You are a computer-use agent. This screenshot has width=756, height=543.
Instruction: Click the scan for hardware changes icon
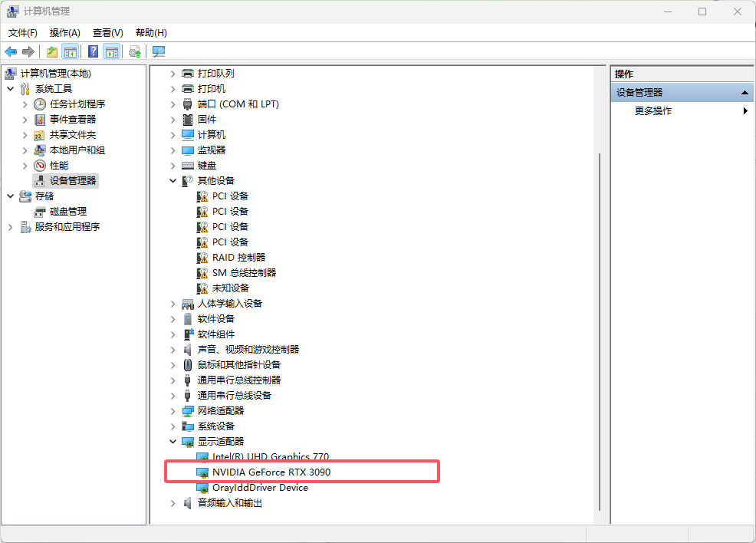pos(159,51)
